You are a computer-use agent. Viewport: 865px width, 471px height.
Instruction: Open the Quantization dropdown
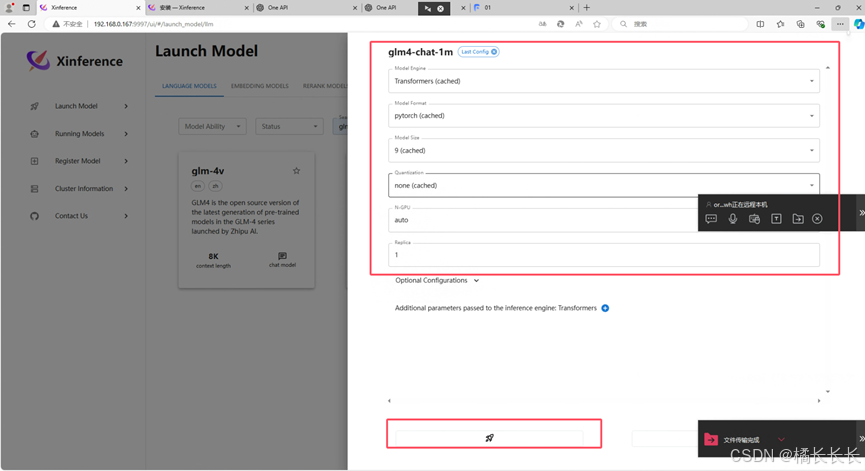604,185
